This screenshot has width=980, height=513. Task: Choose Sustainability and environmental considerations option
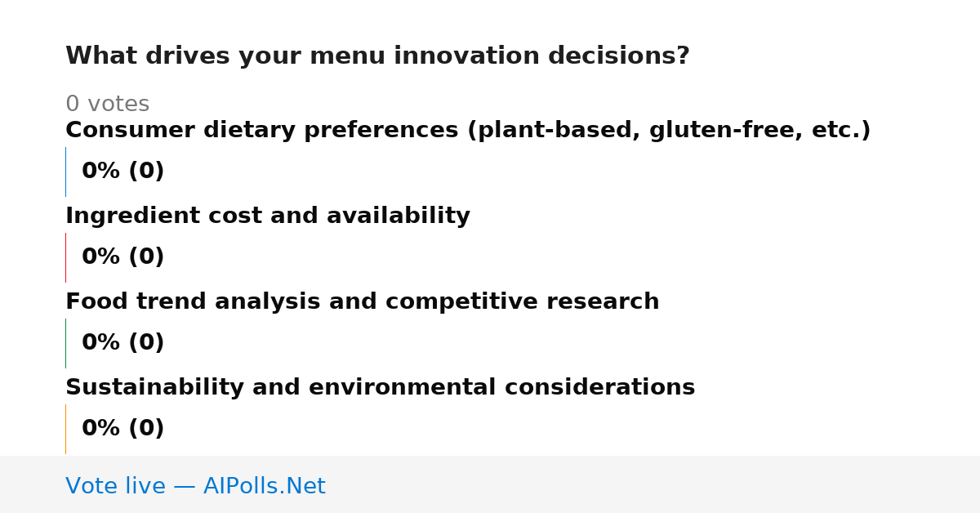click(380, 388)
